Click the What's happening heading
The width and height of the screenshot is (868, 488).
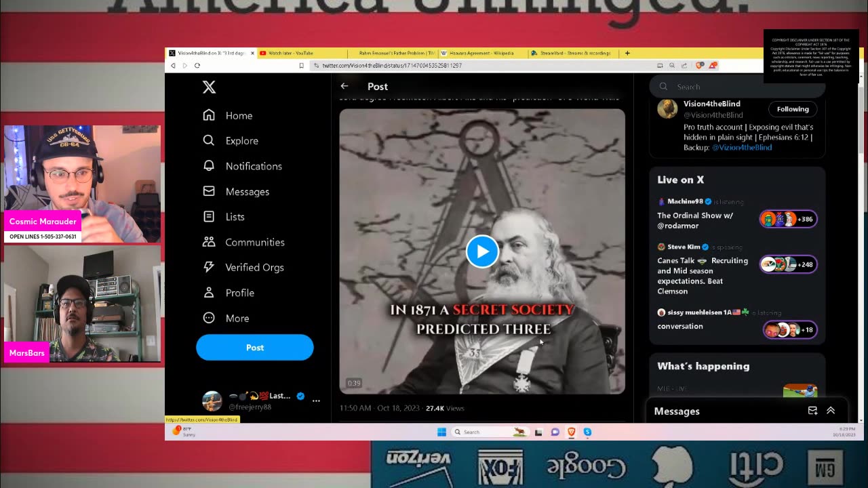[703, 366]
